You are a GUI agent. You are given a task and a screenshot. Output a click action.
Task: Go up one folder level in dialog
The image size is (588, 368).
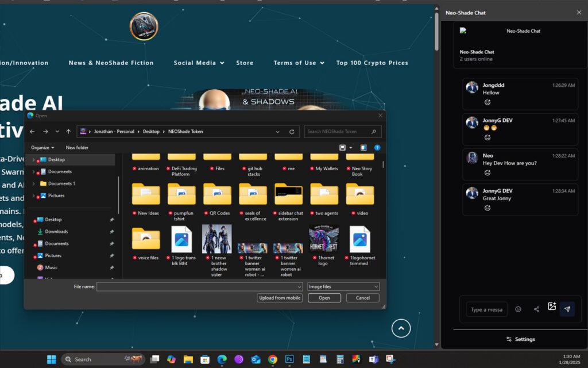click(68, 132)
